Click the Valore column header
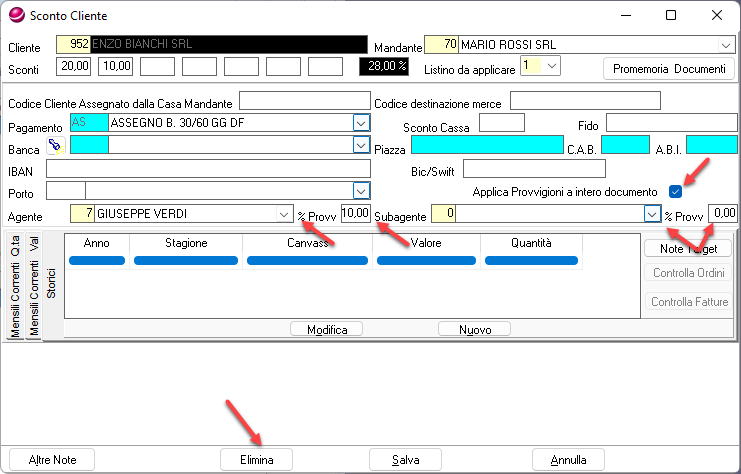The width and height of the screenshot is (741, 474). [426, 243]
